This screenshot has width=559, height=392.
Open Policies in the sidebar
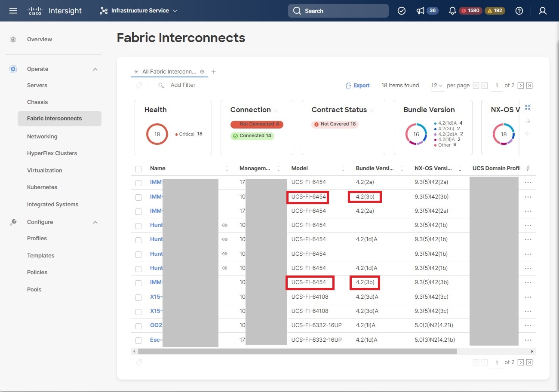point(37,272)
